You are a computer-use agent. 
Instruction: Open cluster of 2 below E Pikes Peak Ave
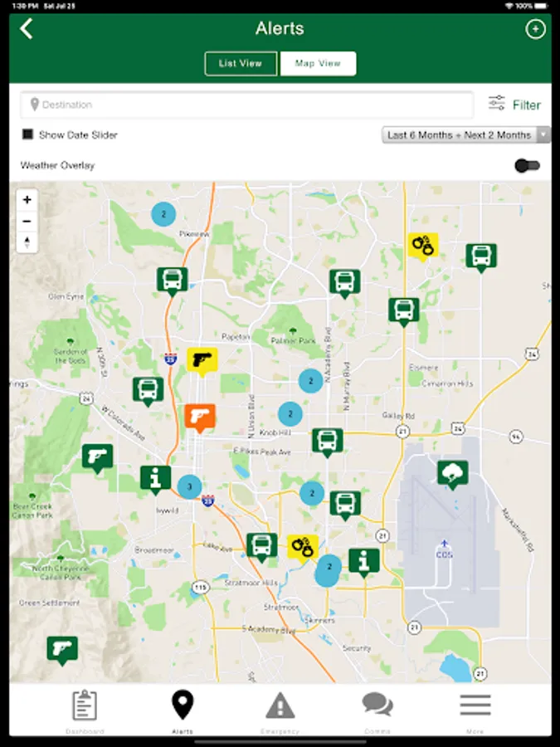tap(312, 493)
